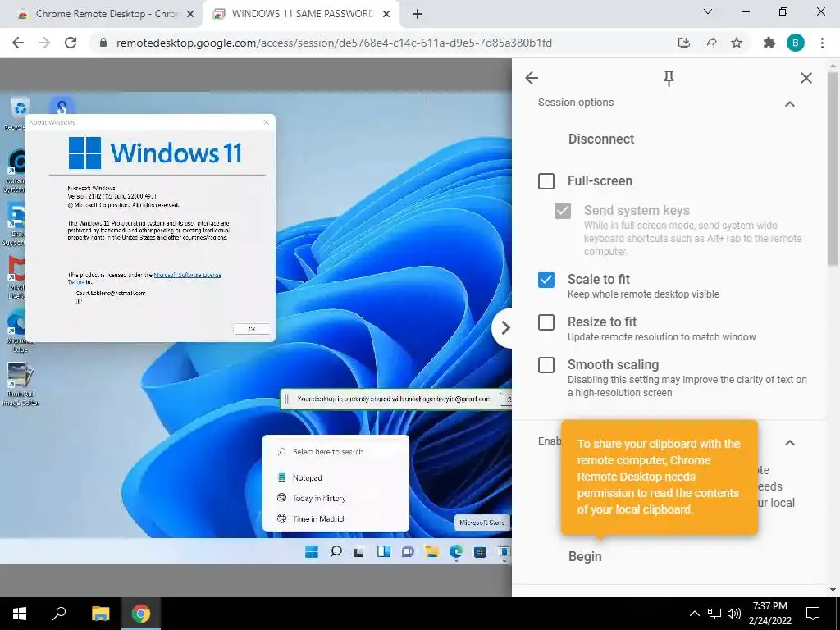Screen dimensions: 840x630
Task: Enable the Full-screen checkbox
Action: click(546, 181)
